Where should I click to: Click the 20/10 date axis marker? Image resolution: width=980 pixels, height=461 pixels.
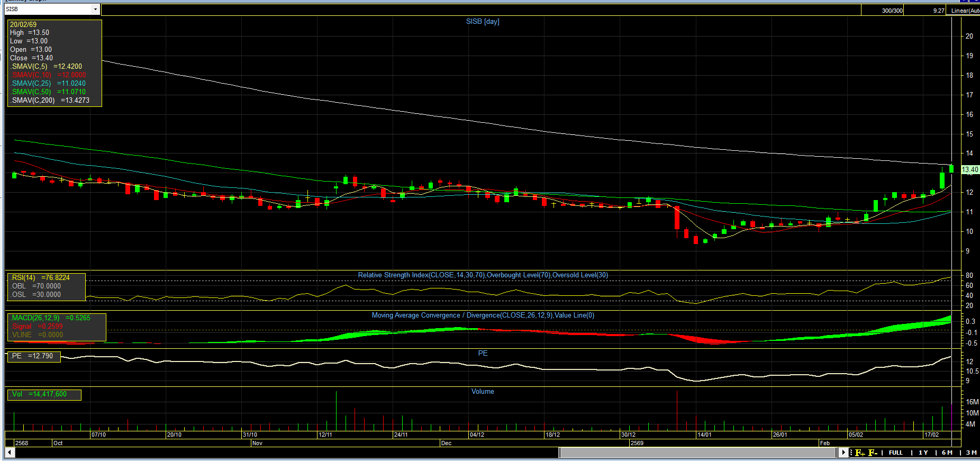[174, 435]
